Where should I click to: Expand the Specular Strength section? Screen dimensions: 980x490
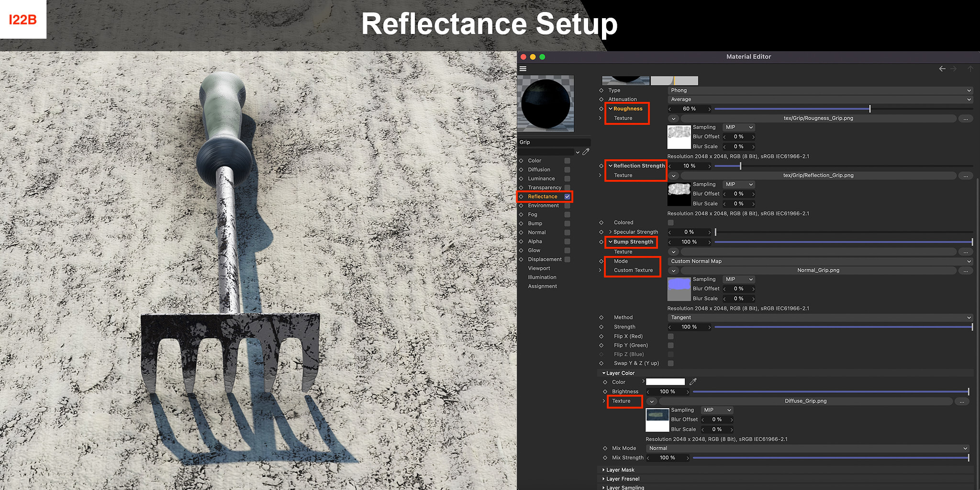(611, 232)
